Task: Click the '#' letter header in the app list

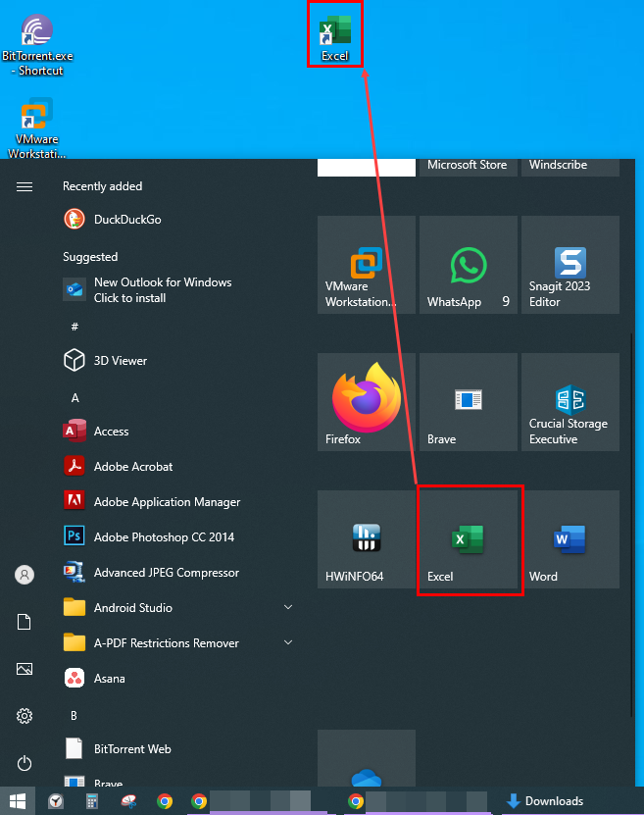Action: point(74,327)
